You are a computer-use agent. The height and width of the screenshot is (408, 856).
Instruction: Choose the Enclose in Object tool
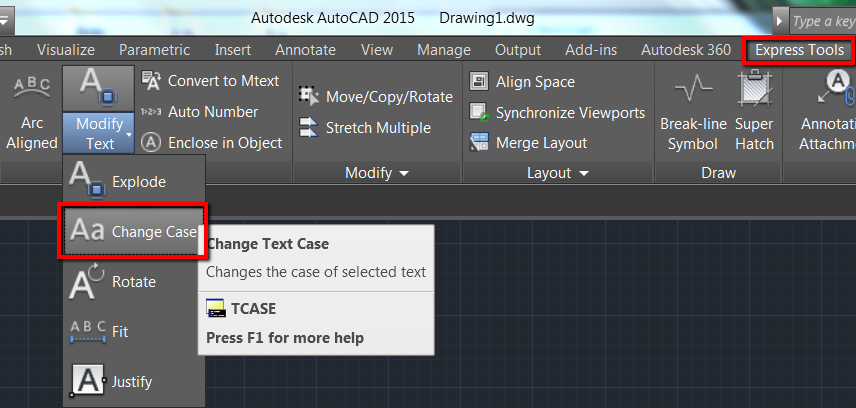pos(211,143)
